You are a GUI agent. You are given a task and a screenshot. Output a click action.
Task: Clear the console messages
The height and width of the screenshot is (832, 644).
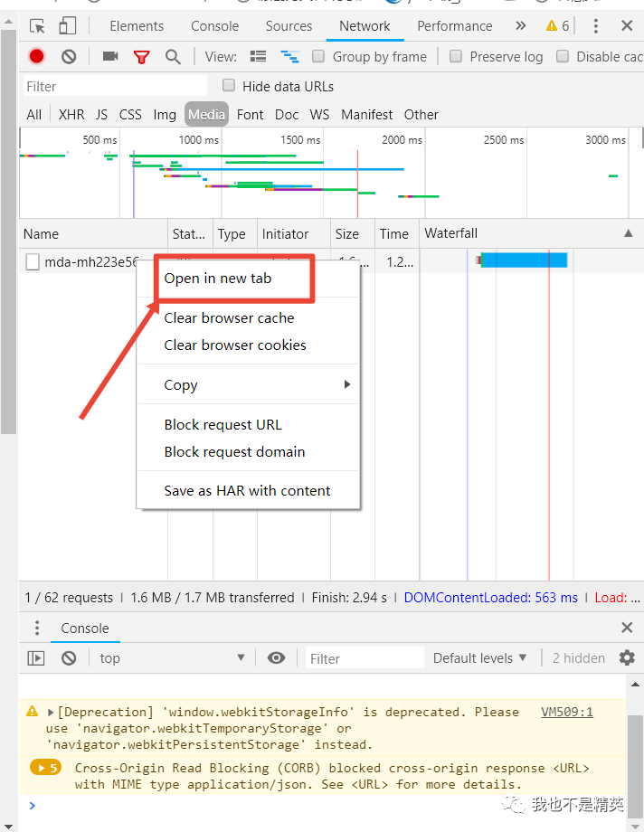coord(69,658)
